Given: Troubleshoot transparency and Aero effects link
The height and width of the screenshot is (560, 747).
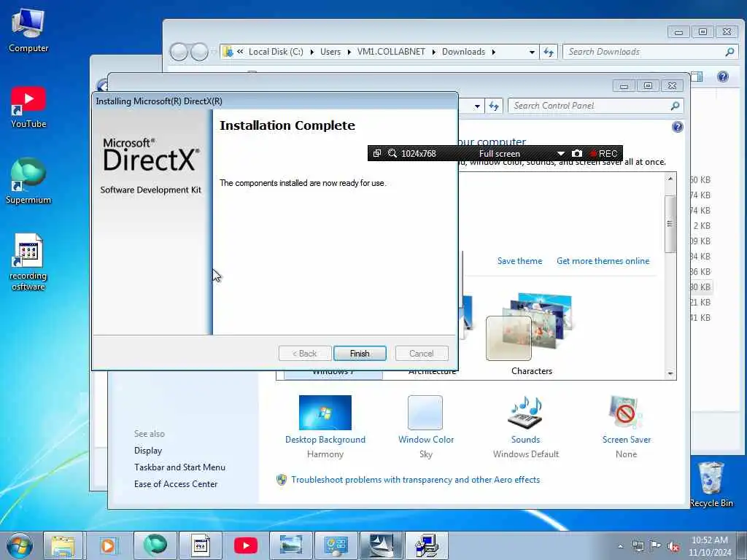Looking at the screenshot, I should point(415,480).
